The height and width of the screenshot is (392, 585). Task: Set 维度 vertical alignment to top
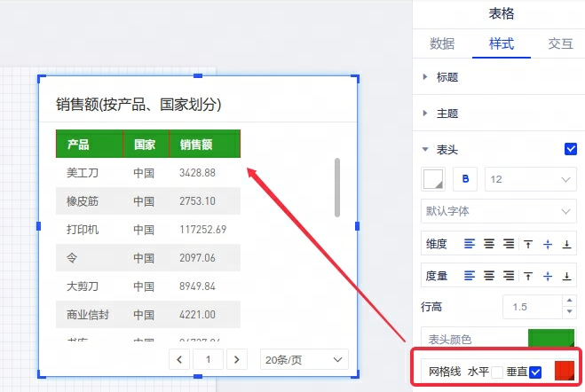pyautogui.click(x=528, y=244)
